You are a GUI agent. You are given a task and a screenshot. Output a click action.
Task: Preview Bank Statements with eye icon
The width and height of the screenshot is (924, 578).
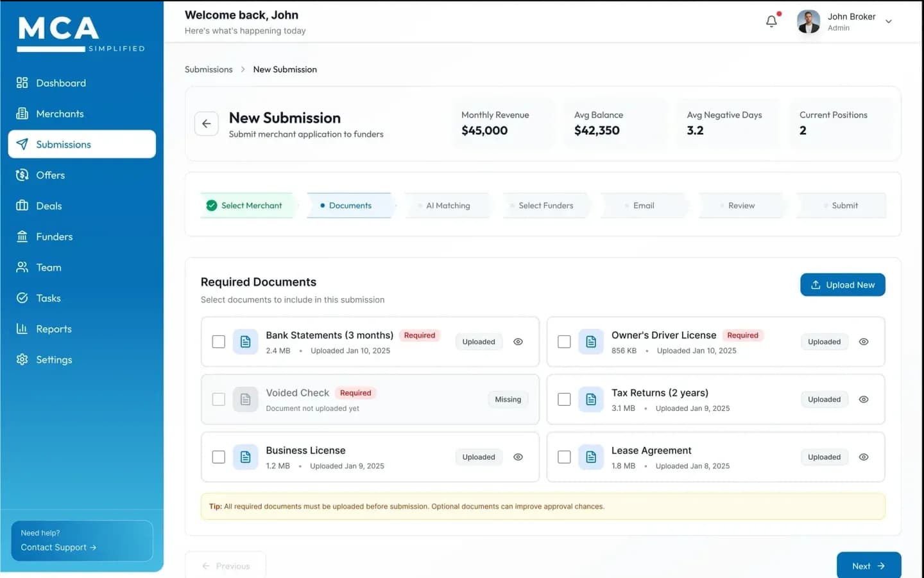[x=518, y=342]
